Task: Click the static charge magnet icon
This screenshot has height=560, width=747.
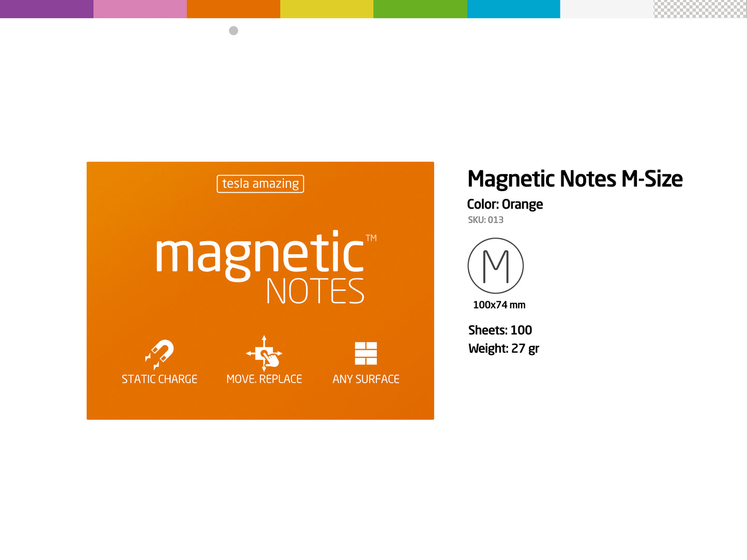Action: coord(159,354)
